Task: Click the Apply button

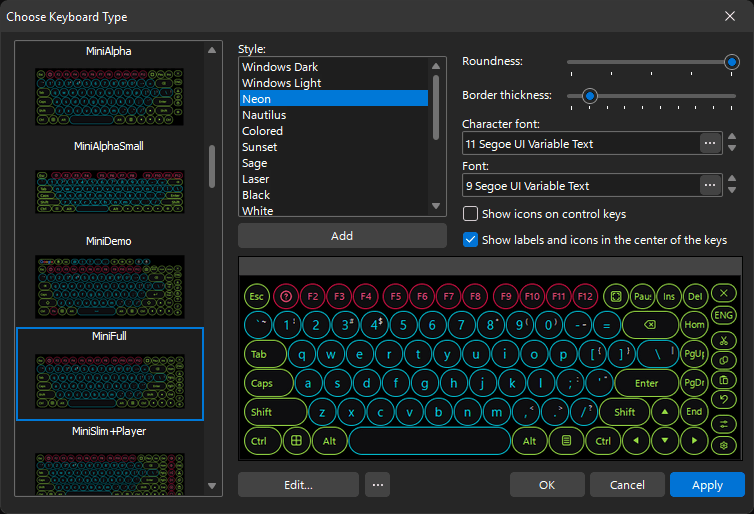Action: 707,485
